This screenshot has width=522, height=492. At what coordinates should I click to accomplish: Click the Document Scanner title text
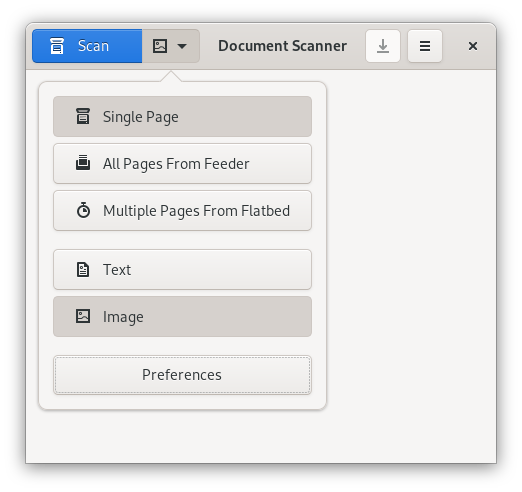point(282,46)
